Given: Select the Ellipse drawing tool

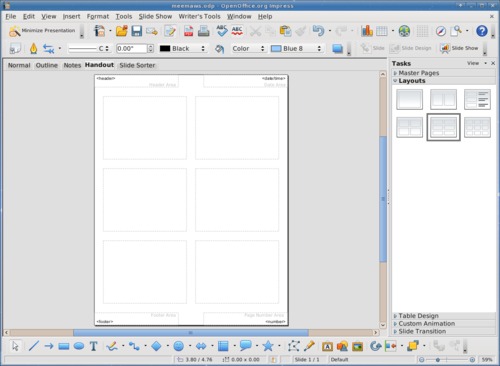Looking at the screenshot, I should 79,346.
